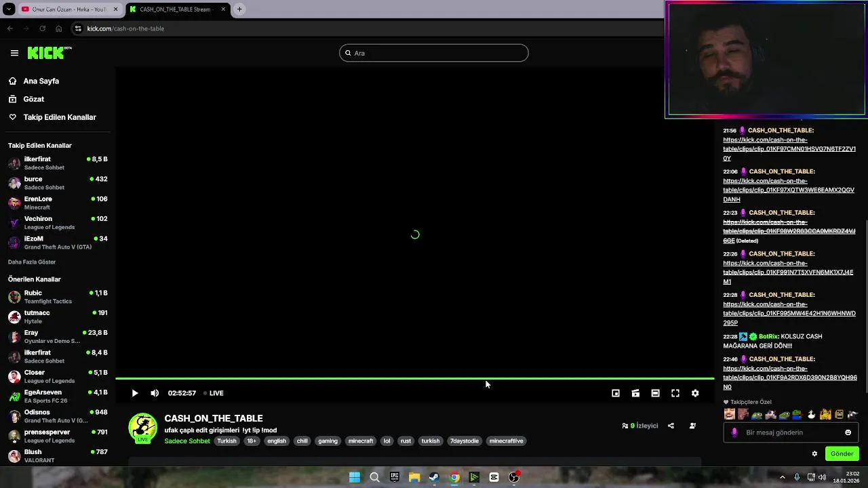Open the Kick hamburger sidebar menu
The width and height of the screenshot is (868, 488).
(x=14, y=53)
